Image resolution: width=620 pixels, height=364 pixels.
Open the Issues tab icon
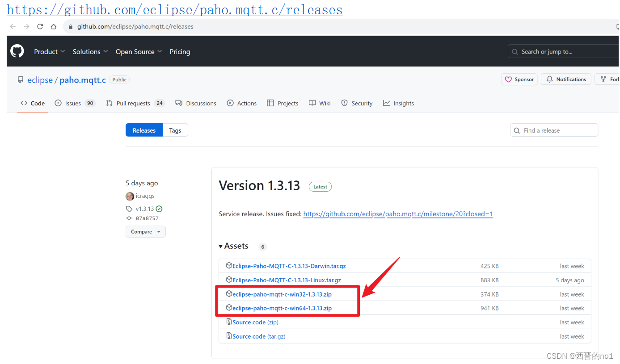pyautogui.click(x=59, y=103)
